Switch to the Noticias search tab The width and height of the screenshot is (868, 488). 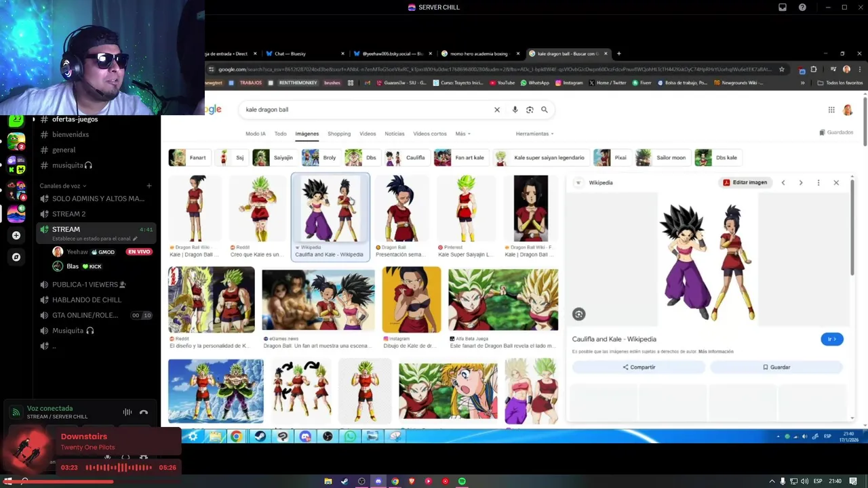tap(395, 134)
